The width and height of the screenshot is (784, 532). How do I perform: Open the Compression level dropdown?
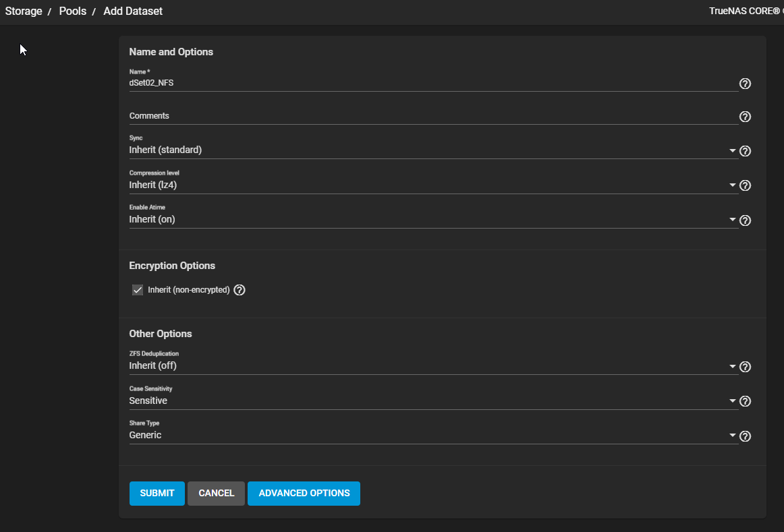(434, 185)
